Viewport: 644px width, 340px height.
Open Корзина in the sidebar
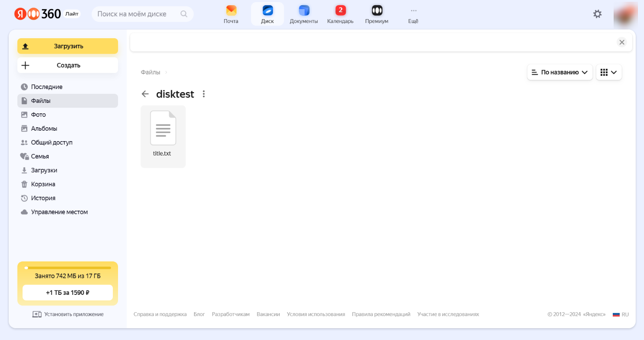click(x=43, y=184)
